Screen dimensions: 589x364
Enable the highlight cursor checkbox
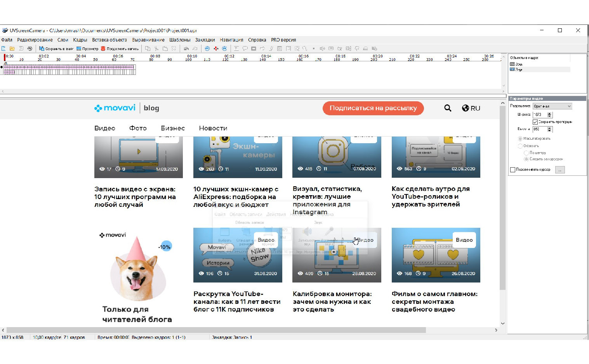pos(513,170)
